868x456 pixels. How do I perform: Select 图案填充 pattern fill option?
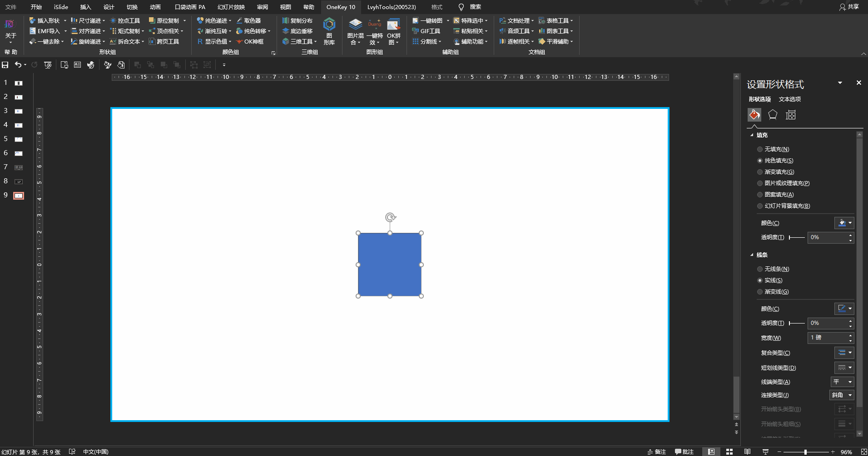[775, 195]
